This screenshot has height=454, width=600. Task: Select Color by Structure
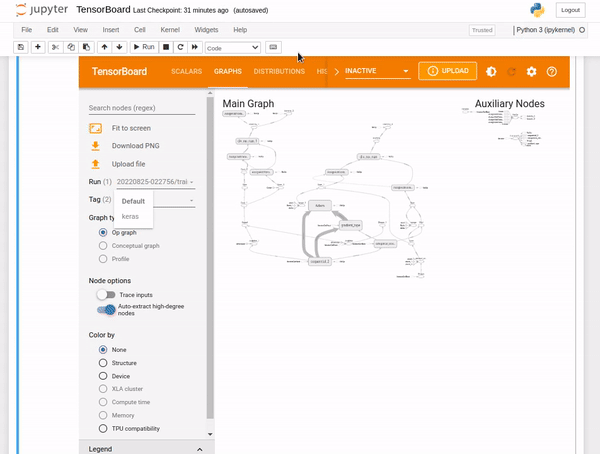coord(103,363)
